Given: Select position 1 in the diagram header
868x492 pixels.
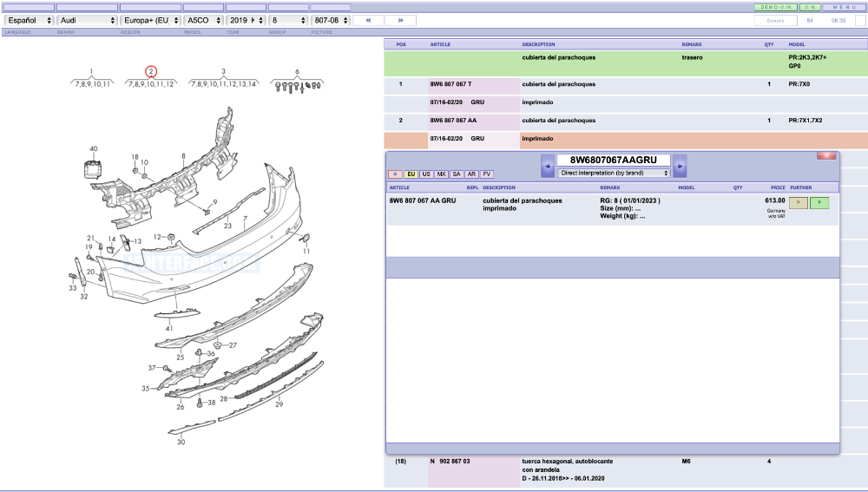Looking at the screenshot, I should pyautogui.click(x=91, y=72).
